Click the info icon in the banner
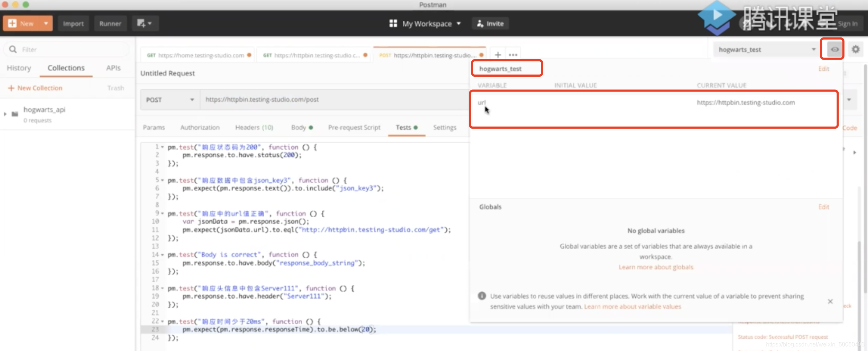 pos(482,296)
